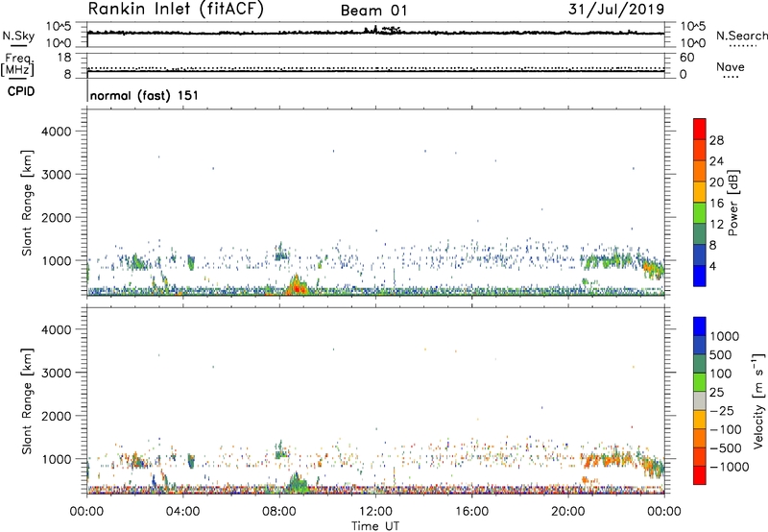Click the "20:00" time tick label
The height and width of the screenshot is (532, 768).
[x=568, y=512]
